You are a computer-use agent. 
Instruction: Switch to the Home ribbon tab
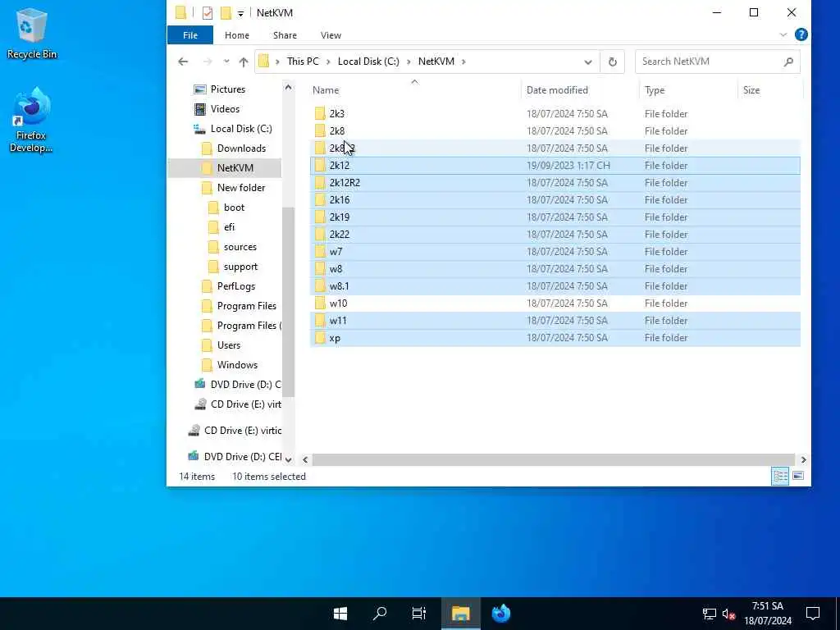(x=237, y=35)
